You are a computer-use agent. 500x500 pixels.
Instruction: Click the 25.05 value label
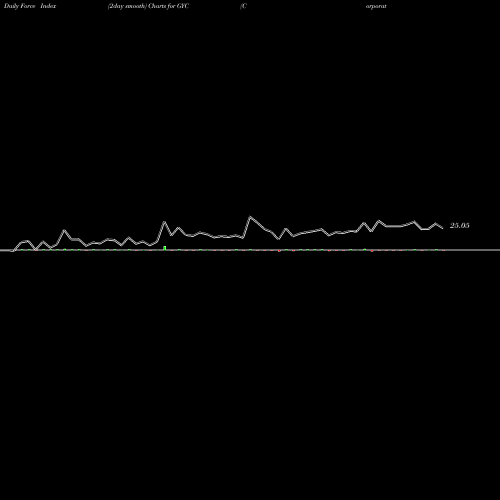coord(459,226)
